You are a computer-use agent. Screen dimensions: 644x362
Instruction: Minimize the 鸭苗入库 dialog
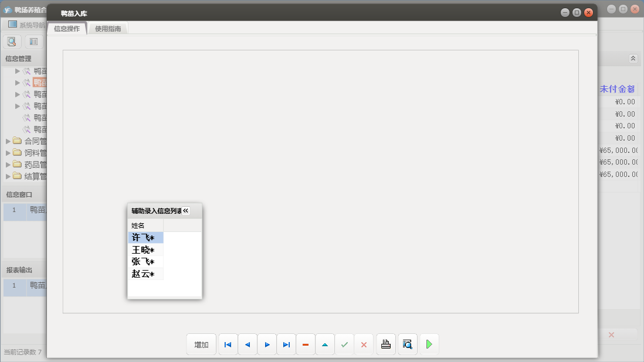click(565, 13)
